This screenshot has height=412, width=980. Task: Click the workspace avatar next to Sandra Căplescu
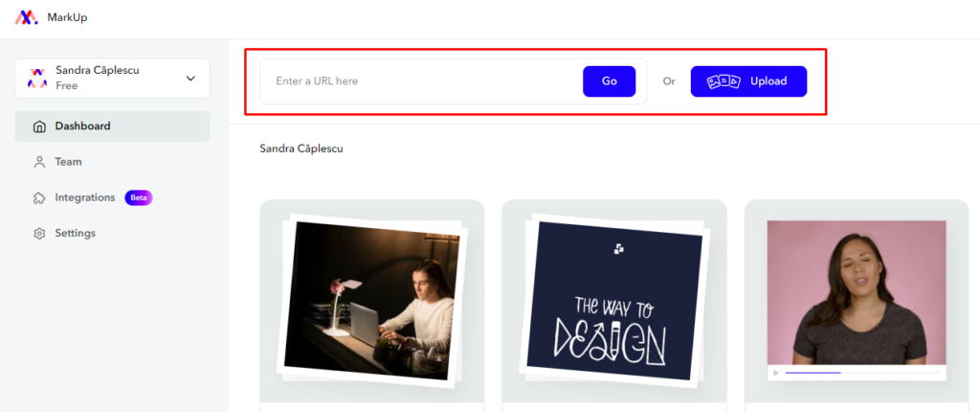click(37, 79)
